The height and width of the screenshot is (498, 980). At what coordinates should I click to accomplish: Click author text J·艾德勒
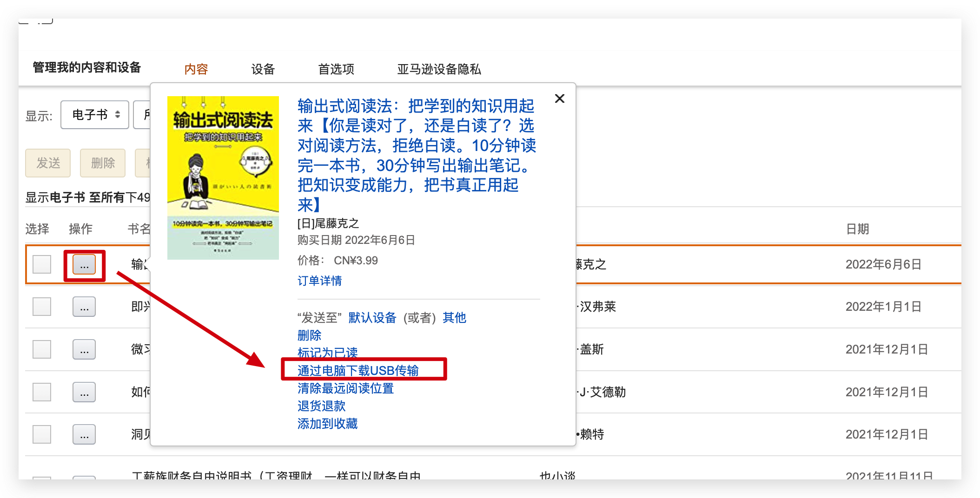602,392
